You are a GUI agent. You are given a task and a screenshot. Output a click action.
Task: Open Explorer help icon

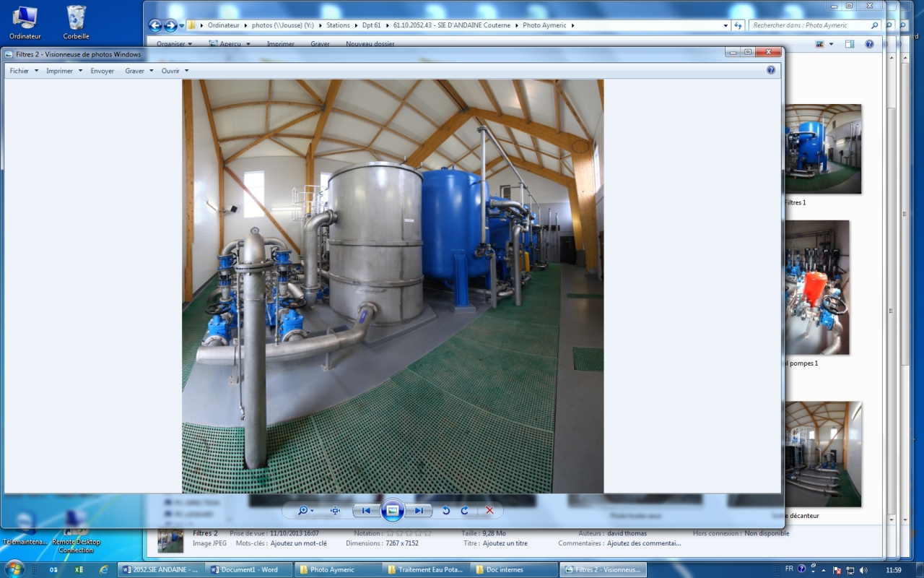(869, 44)
